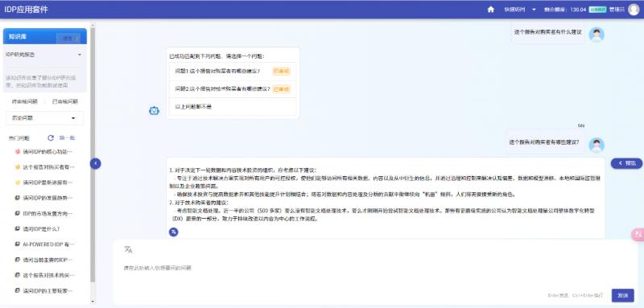Open hot question IDP的市场发展方向

coord(47,214)
